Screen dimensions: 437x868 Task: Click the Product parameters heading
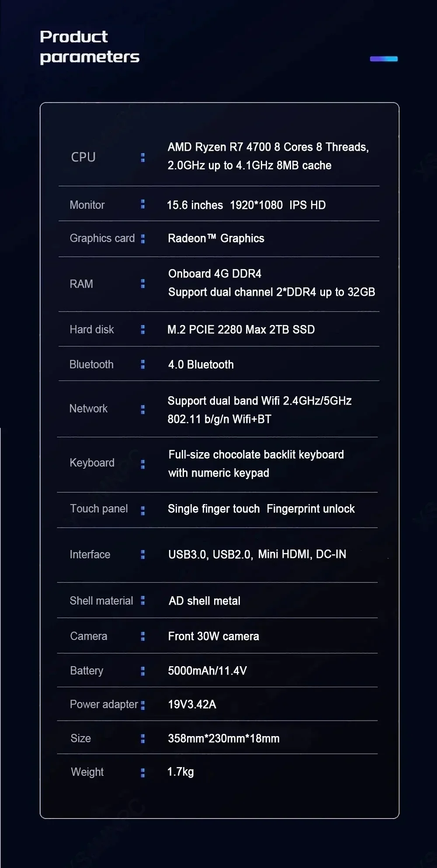[x=89, y=47]
